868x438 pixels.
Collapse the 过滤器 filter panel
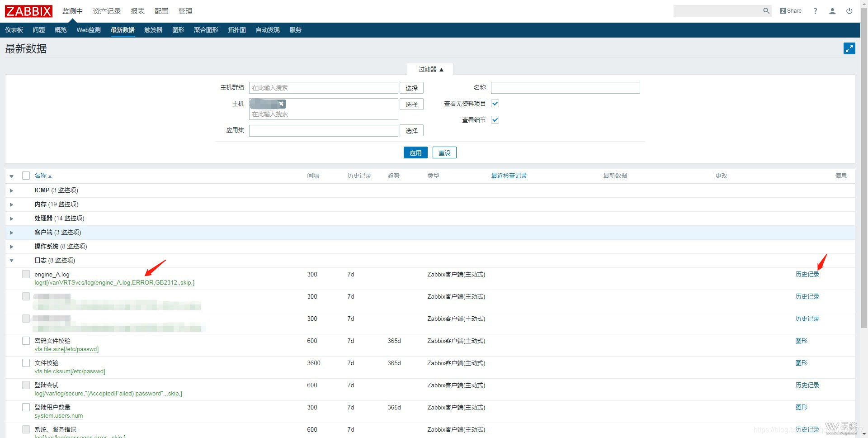(x=430, y=69)
